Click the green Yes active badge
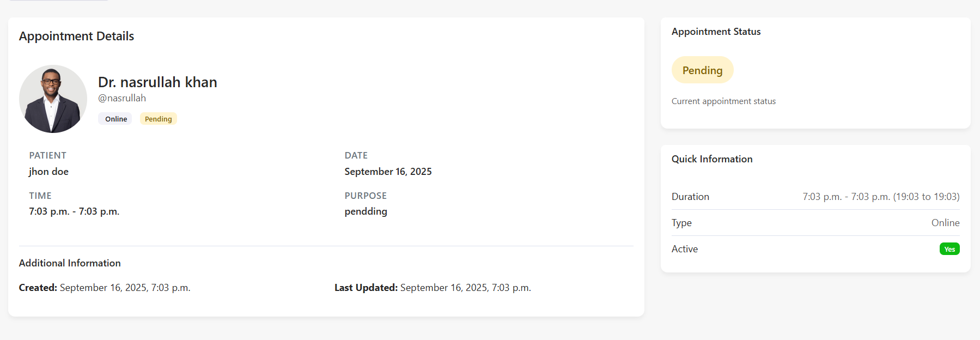The height and width of the screenshot is (340, 980). pos(949,249)
